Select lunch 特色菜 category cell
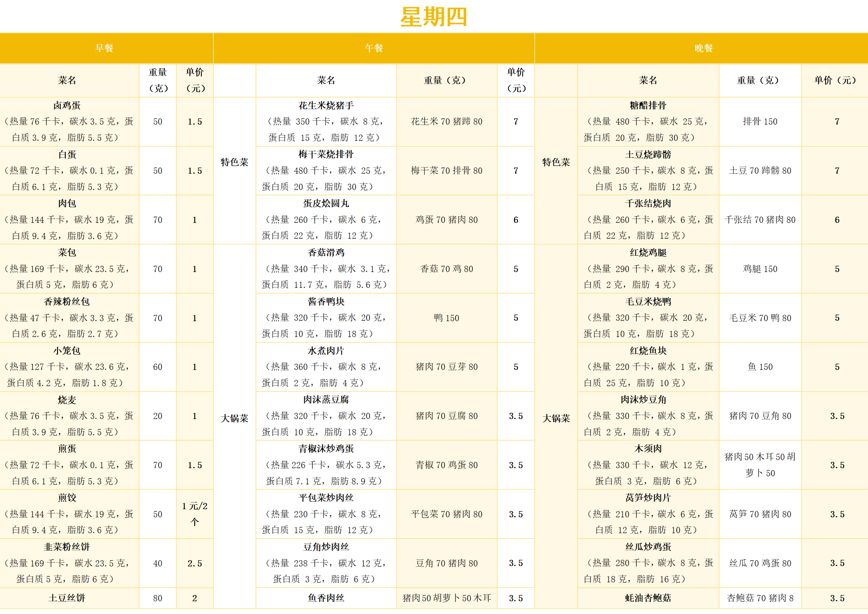 coord(234,162)
